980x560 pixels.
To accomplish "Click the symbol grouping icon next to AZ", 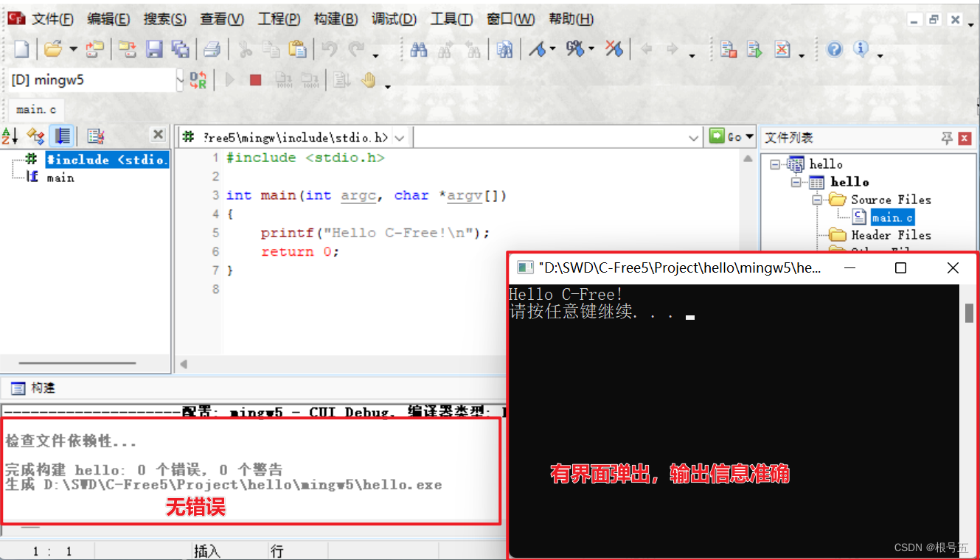I will 35,136.
